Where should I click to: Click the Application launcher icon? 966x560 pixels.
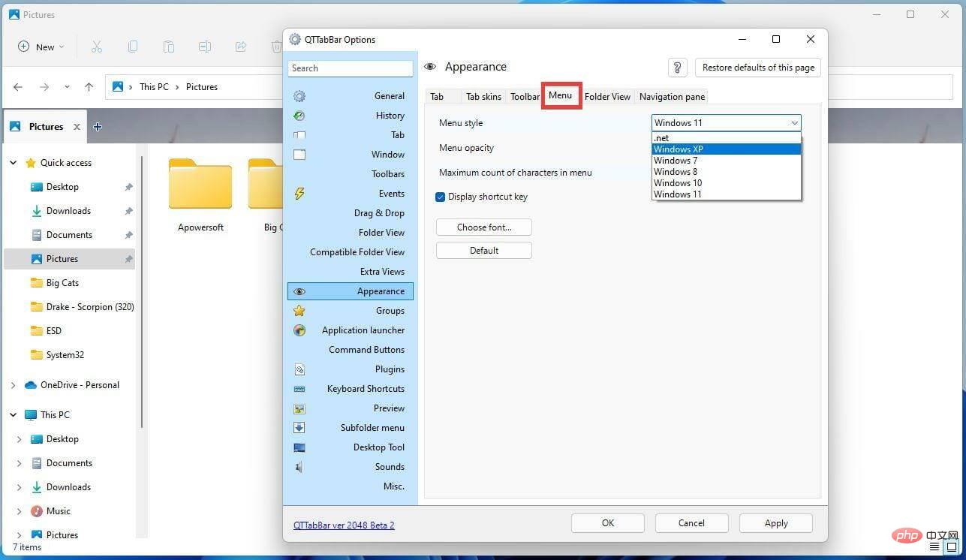coord(299,330)
